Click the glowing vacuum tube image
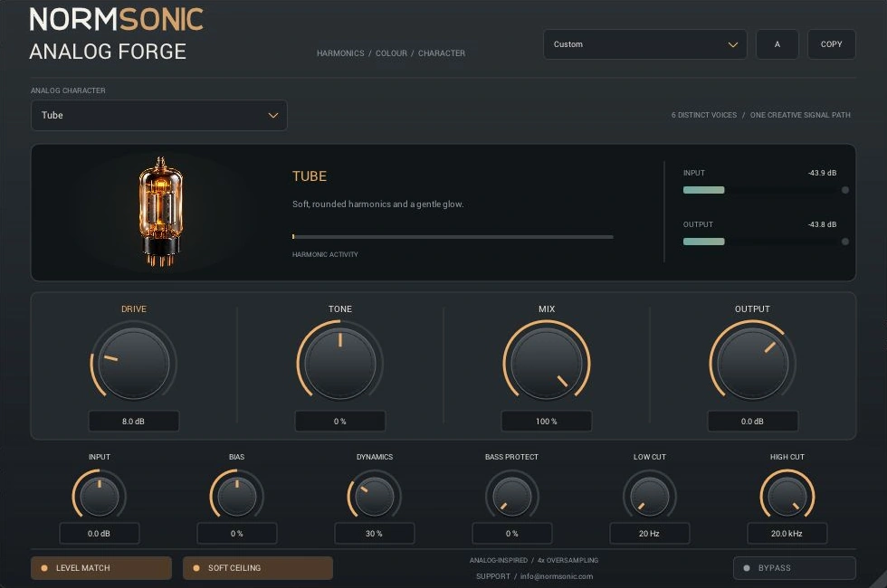887x588 pixels. tap(161, 212)
